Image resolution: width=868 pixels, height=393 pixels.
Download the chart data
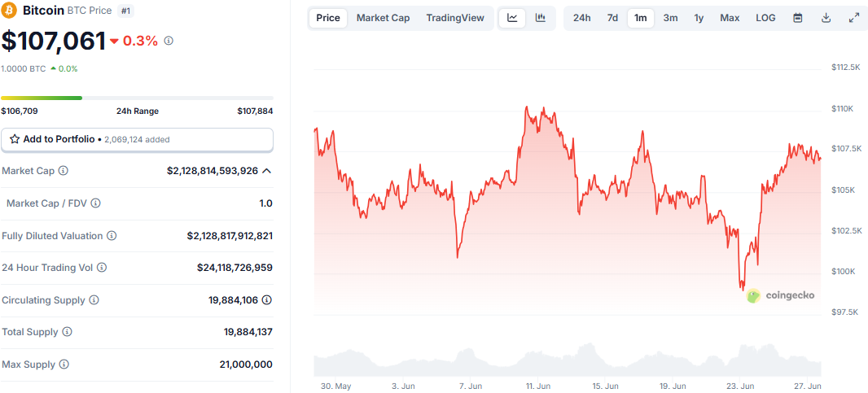coord(826,18)
